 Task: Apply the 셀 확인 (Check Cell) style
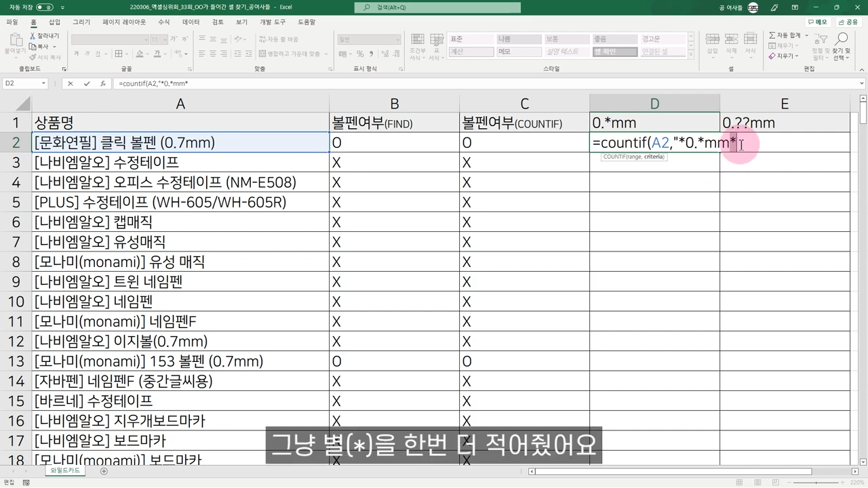tap(615, 52)
